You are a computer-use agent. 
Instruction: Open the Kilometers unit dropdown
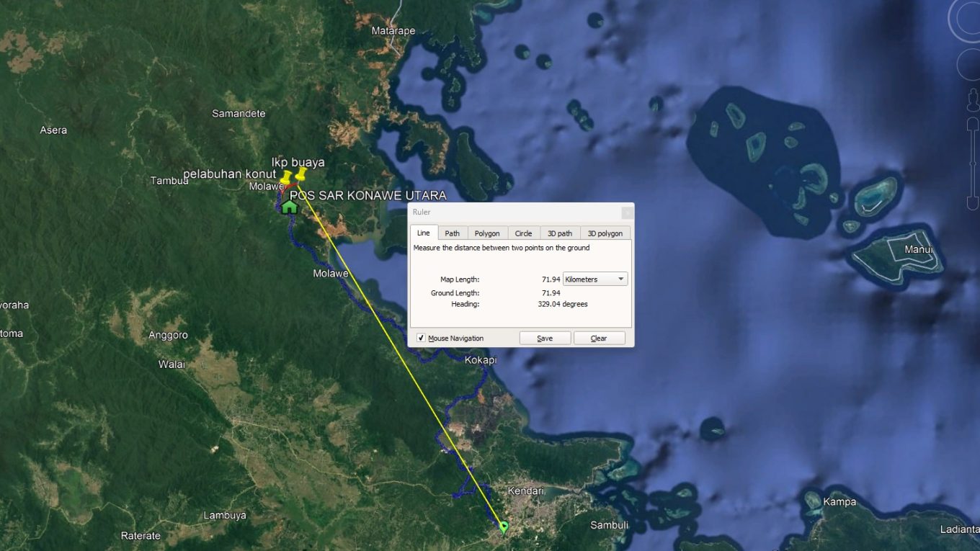pos(594,279)
